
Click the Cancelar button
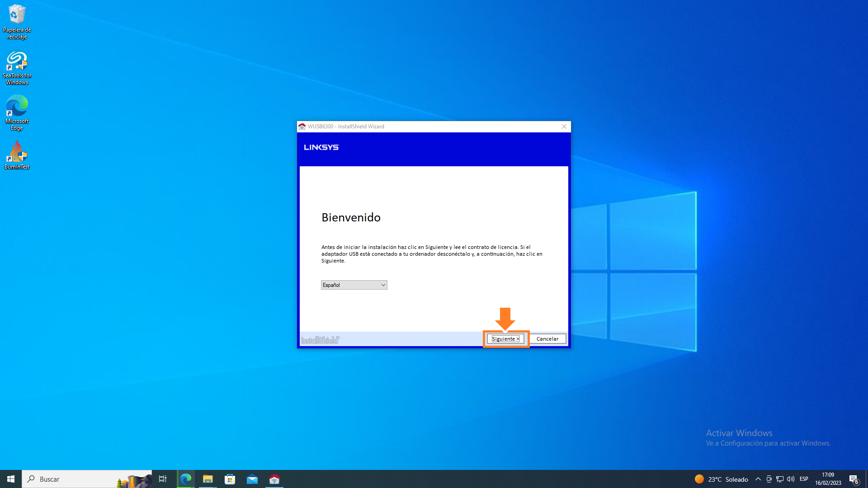547,339
